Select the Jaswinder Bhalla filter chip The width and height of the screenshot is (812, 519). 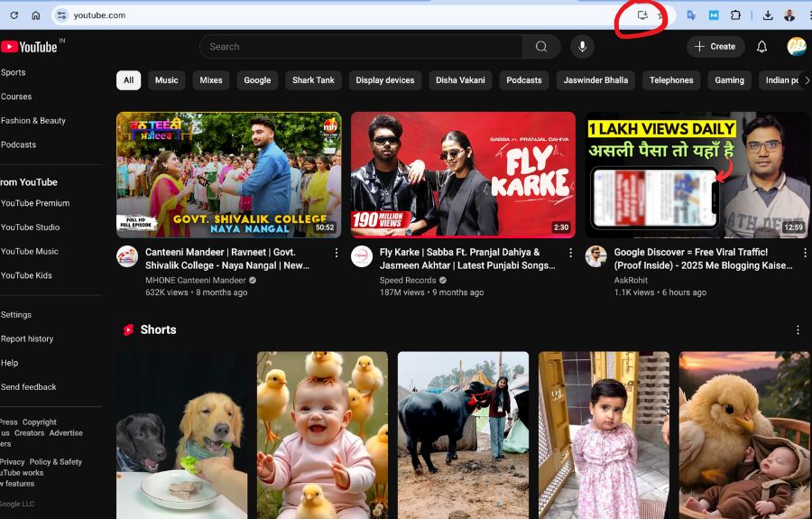coord(595,80)
